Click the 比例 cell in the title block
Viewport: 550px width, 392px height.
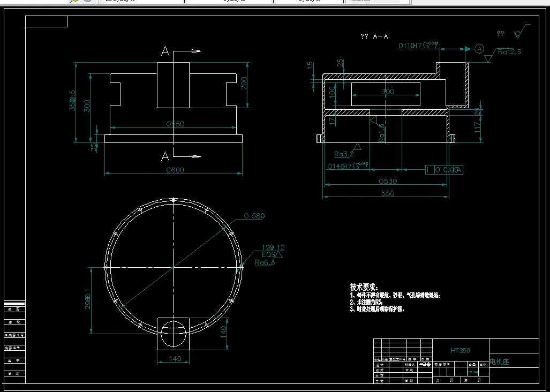tap(483, 365)
